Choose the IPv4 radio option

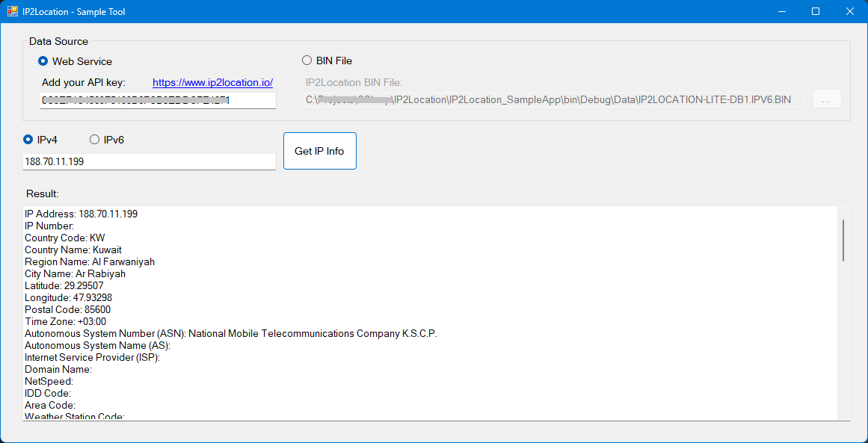[40, 140]
